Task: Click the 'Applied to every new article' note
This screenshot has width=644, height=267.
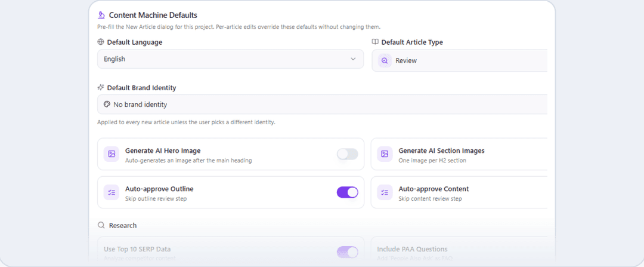Action: tap(186, 122)
